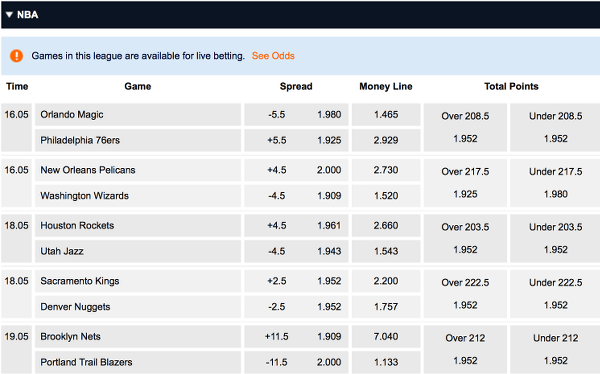Viewport: 600px width, 374px height.
Task: Select New Orleans Pelicans money line 2.730
Action: tap(386, 170)
